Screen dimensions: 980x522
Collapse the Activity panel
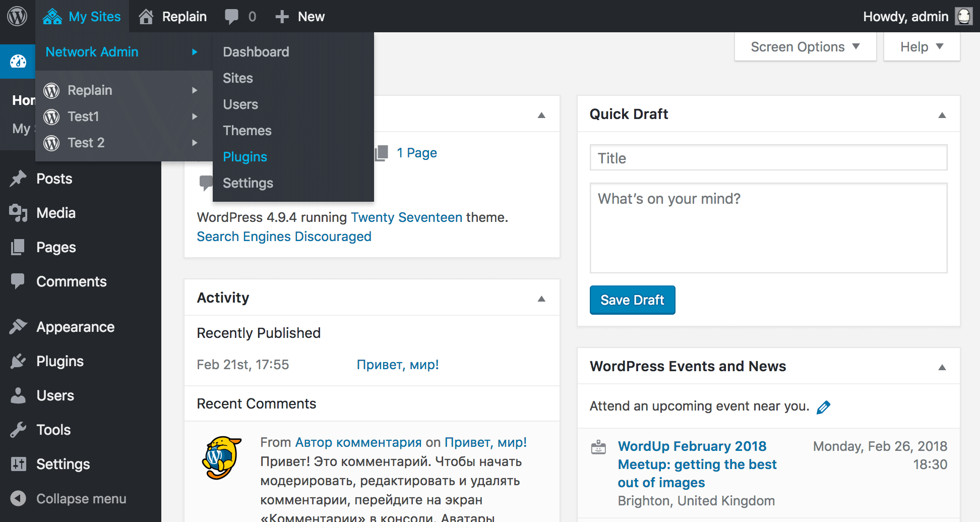(x=541, y=299)
